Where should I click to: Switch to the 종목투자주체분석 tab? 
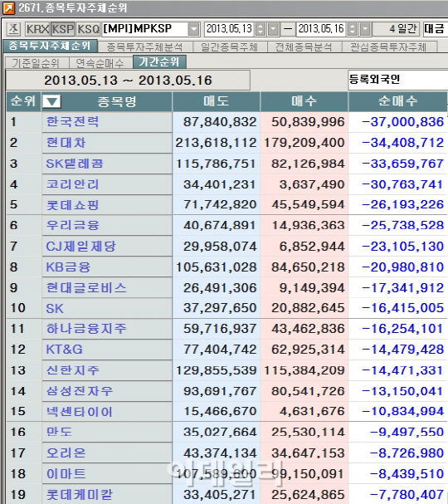pyautogui.click(x=144, y=47)
